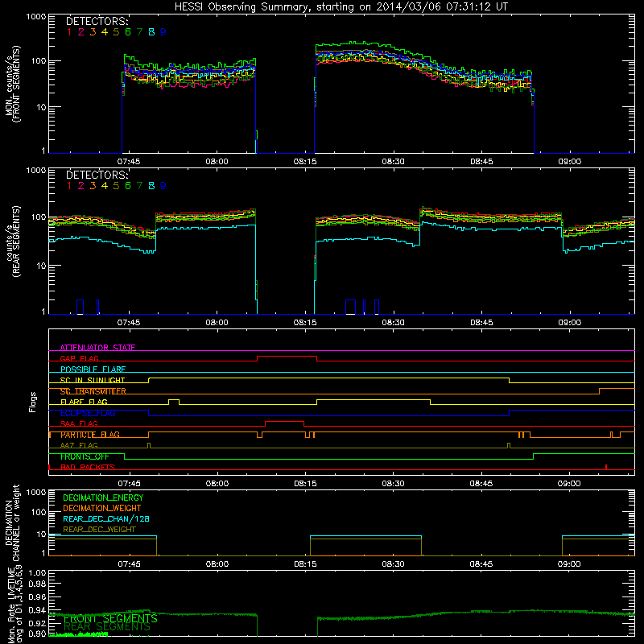Click the HESSI Observing Summary title text
Image resolution: width=644 pixels, height=644 pixels.
(x=341, y=7)
